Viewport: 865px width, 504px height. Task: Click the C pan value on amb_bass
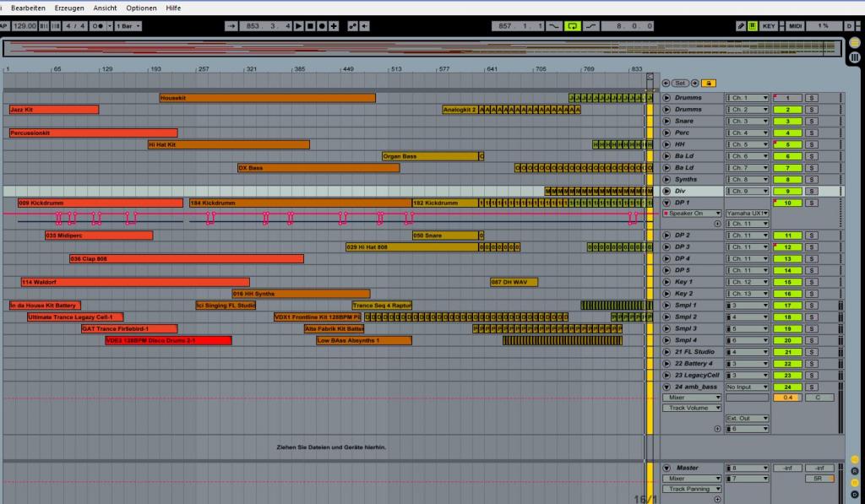pos(819,398)
